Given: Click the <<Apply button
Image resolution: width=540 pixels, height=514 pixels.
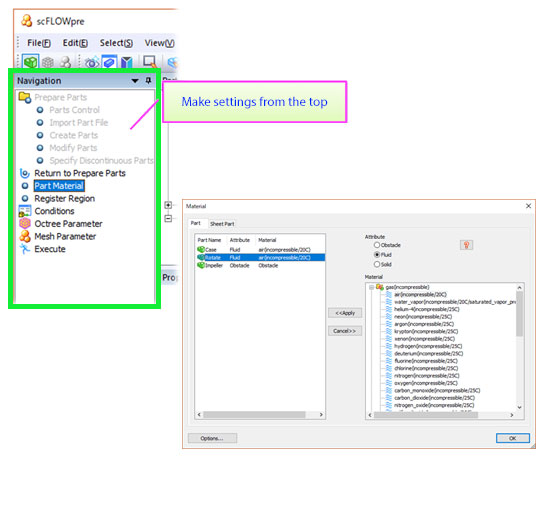Looking at the screenshot, I should 345,313.
